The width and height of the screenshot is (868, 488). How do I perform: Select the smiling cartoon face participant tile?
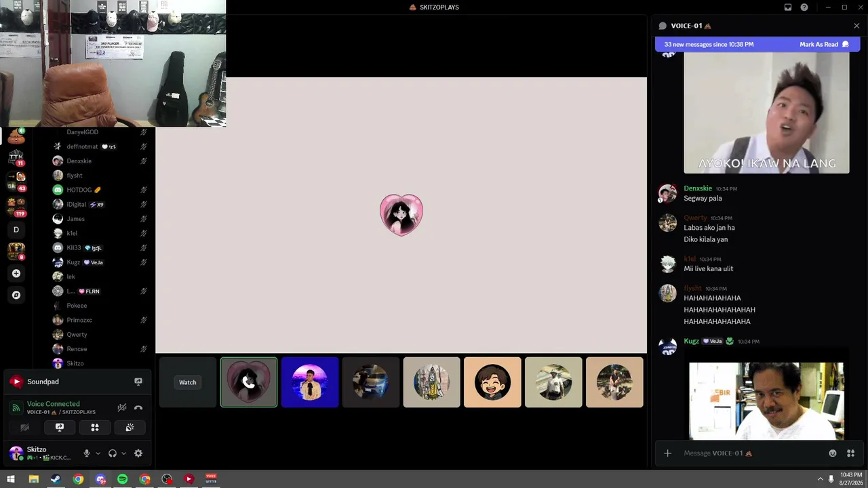point(492,382)
